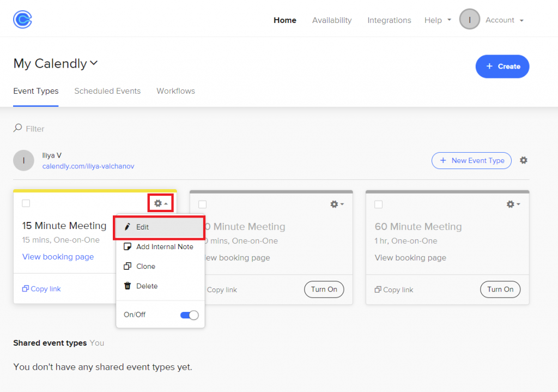The image size is (558, 392).
Task: Open user settings gear next to New Event Type
Action: click(523, 160)
